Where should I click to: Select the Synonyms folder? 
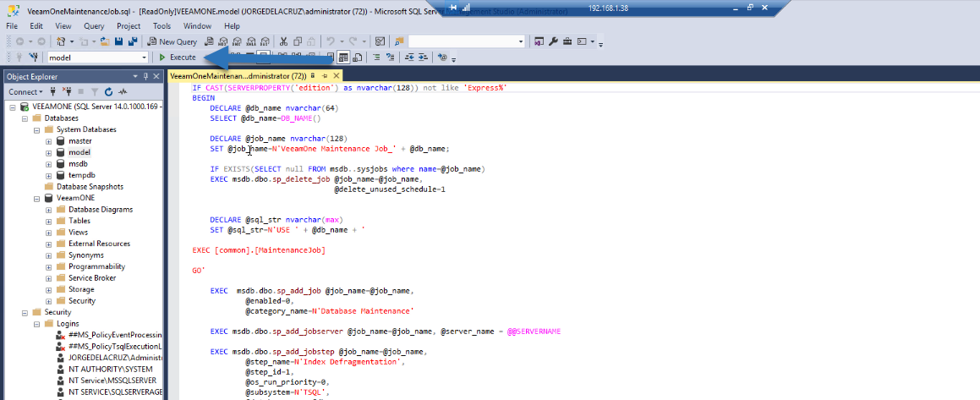click(86, 255)
